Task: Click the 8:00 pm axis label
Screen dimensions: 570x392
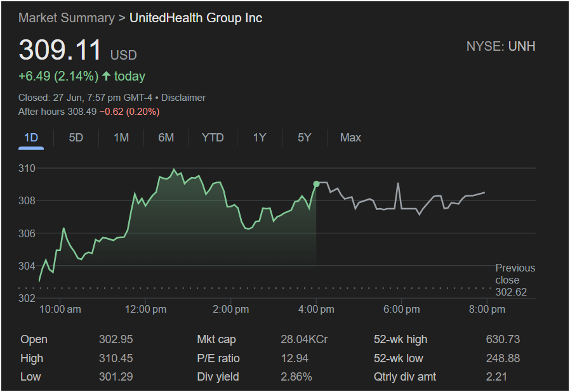Action: point(487,309)
